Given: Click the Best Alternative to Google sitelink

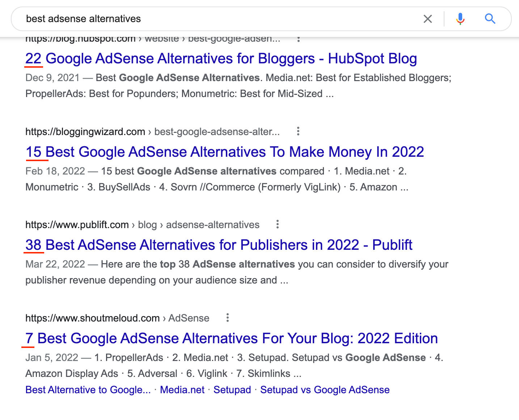Looking at the screenshot, I should (x=88, y=390).
